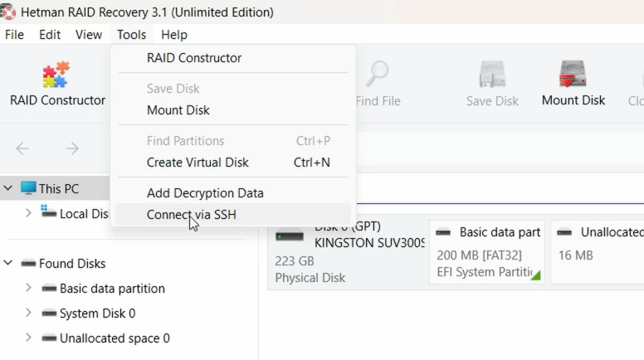Select the This PC tree label

(x=59, y=189)
